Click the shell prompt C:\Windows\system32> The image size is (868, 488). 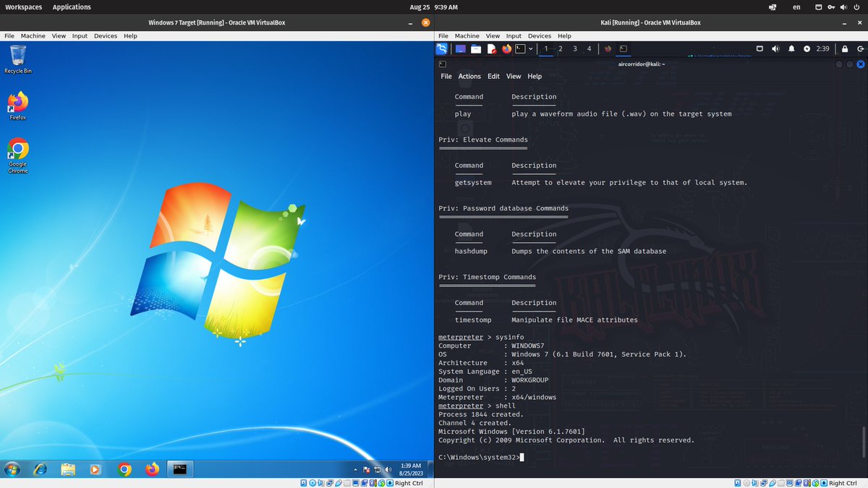click(479, 457)
